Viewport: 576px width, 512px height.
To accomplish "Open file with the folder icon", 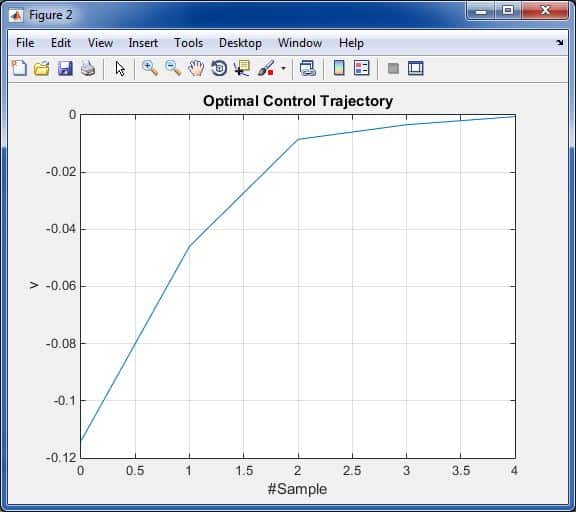I will (42, 68).
